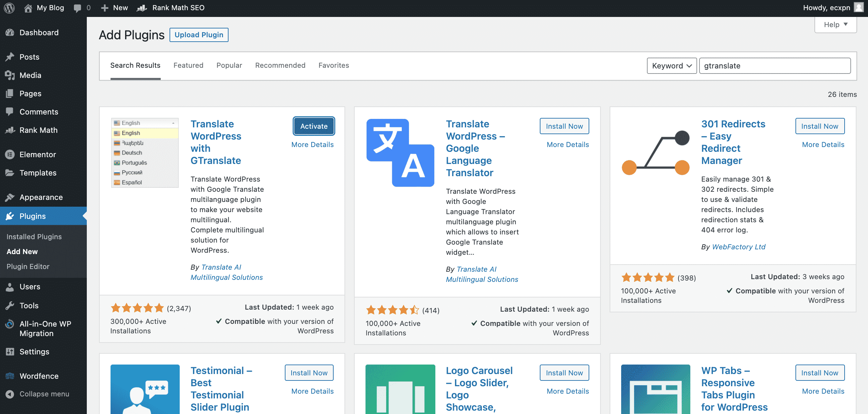Open Translate WordPress with GTranslate title
Viewport: 868px width, 414px height.
click(x=216, y=142)
